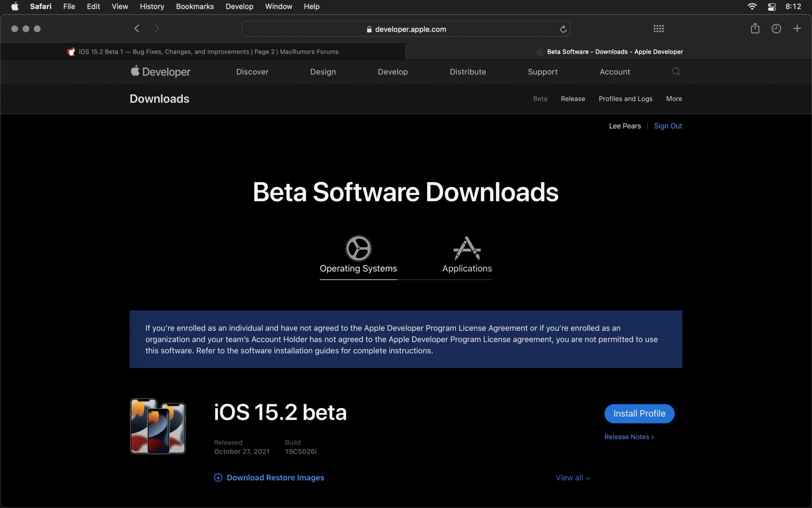Click the Download Restore Images arrow icon
Image resolution: width=812 pixels, height=508 pixels.
[218, 478]
